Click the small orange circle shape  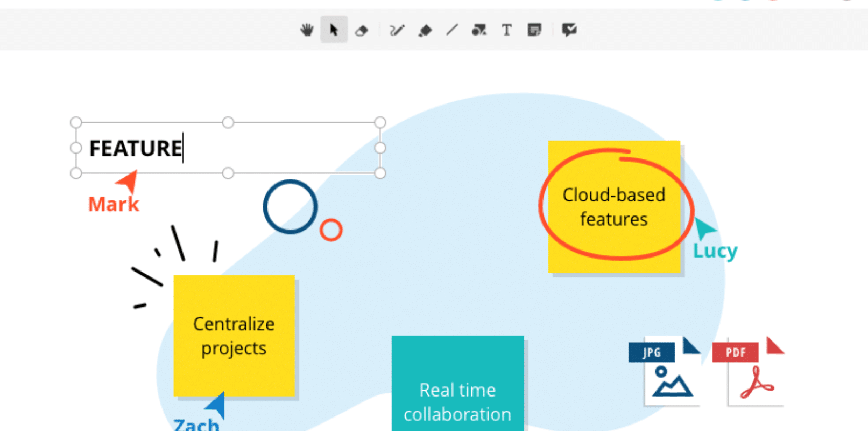point(331,230)
